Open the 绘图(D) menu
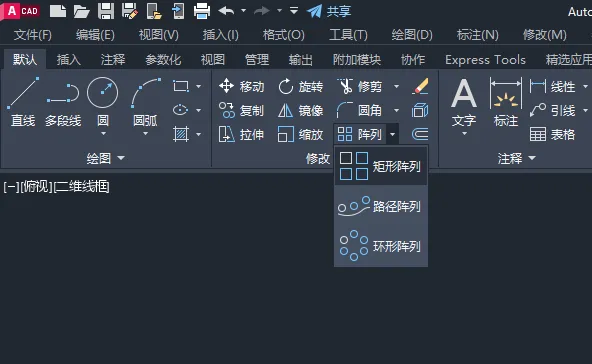The width and height of the screenshot is (592, 364). (x=412, y=35)
